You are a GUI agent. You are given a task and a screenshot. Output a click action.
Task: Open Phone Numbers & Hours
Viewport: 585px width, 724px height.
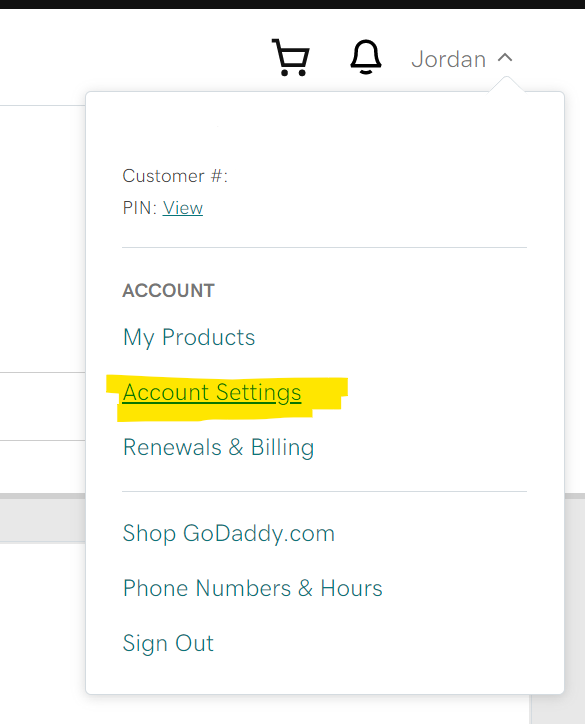[253, 588]
